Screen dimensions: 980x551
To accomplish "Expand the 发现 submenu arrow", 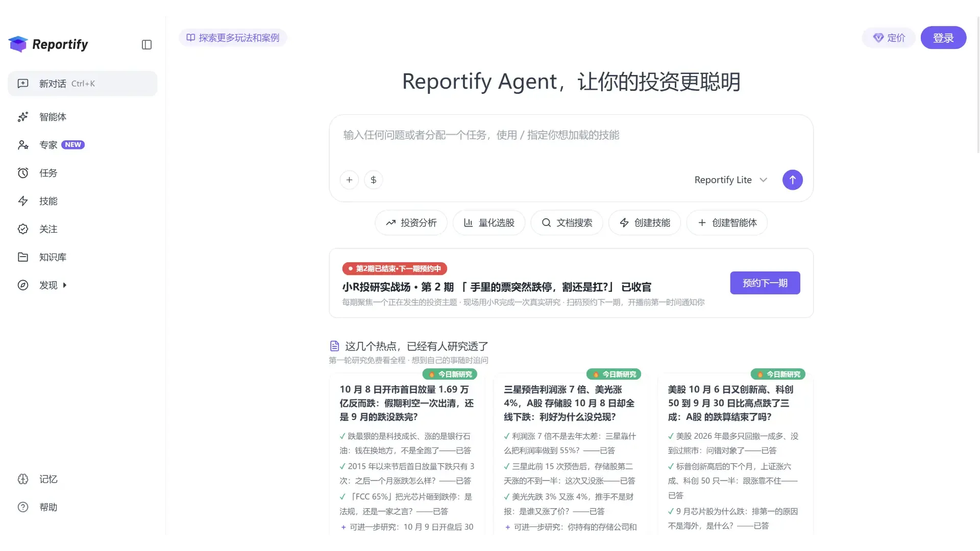I will click(65, 285).
